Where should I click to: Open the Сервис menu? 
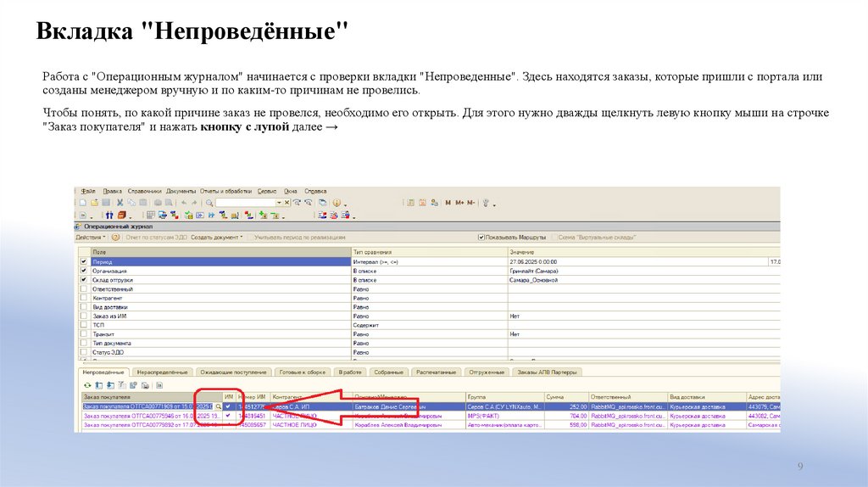point(267,191)
